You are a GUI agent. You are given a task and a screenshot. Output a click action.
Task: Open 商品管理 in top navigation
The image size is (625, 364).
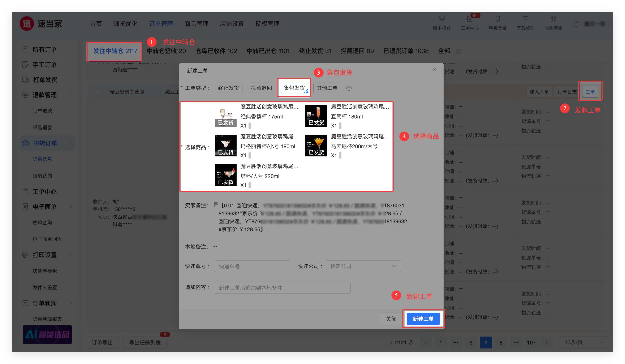(x=196, y=24)
